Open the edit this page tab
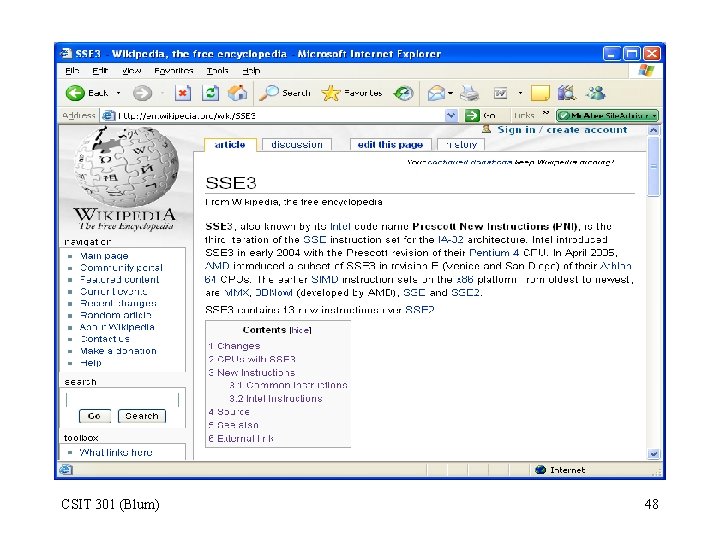Screen dimensions: 720x540 (390, 145)
